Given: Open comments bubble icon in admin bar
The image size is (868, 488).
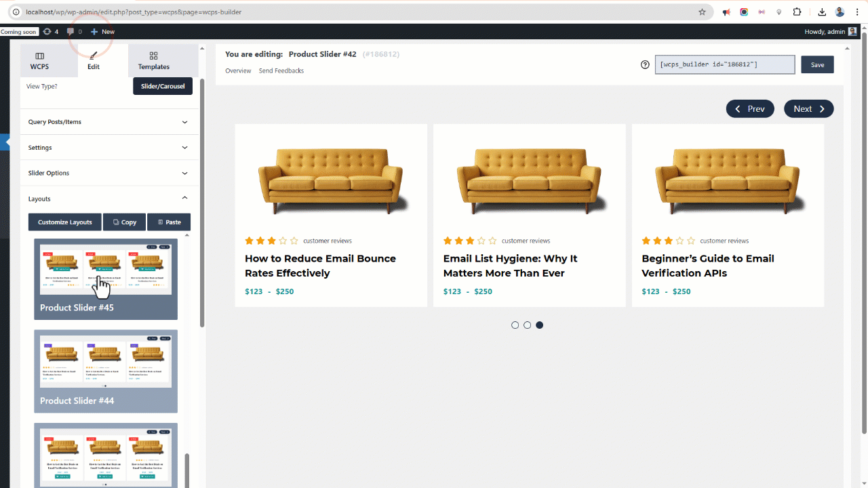Looking at the screenshot, I should (71, 32).
